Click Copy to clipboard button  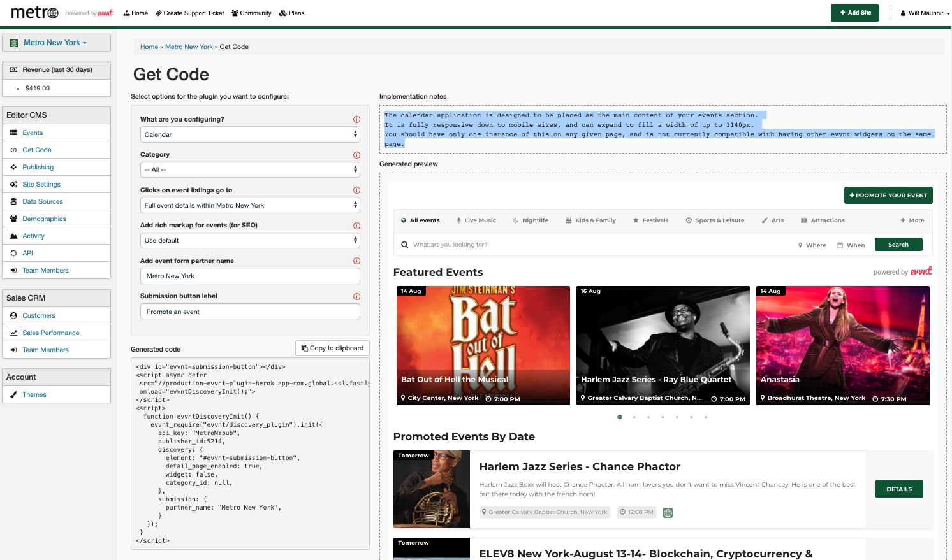(332, 348)
